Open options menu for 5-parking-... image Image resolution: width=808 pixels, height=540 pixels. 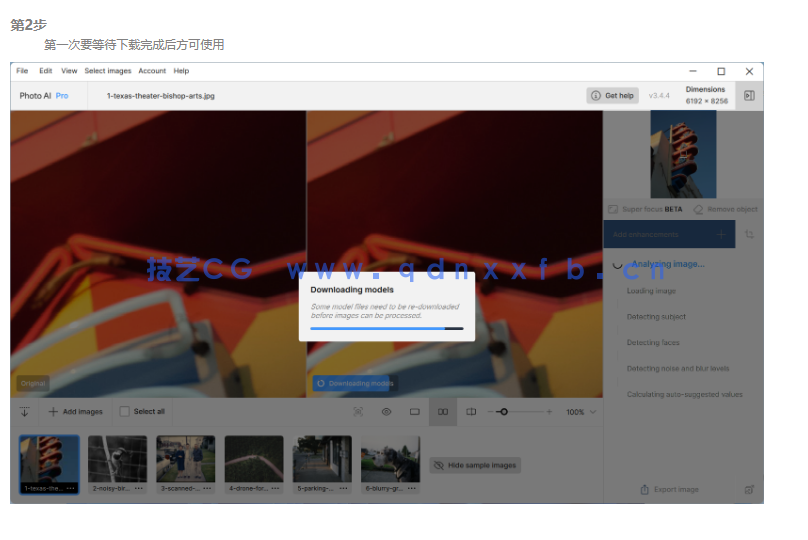344,488
